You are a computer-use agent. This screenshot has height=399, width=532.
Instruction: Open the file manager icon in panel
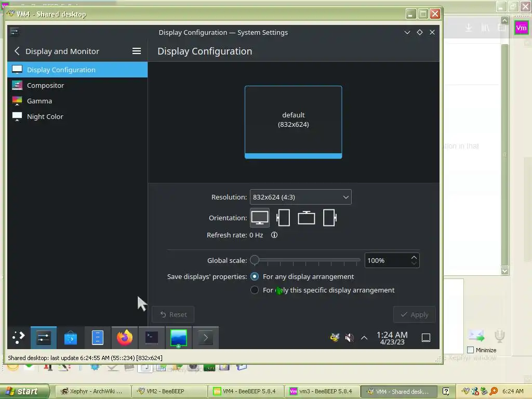coord(98,338)
